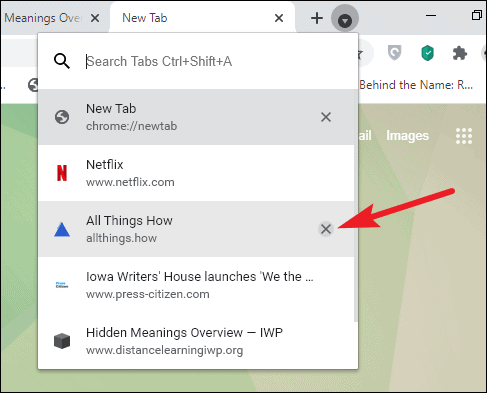The width and height of the screenshot is (487, 393).
Task: Close the Meanings Overview browser tab
Action: click(95, 18)
